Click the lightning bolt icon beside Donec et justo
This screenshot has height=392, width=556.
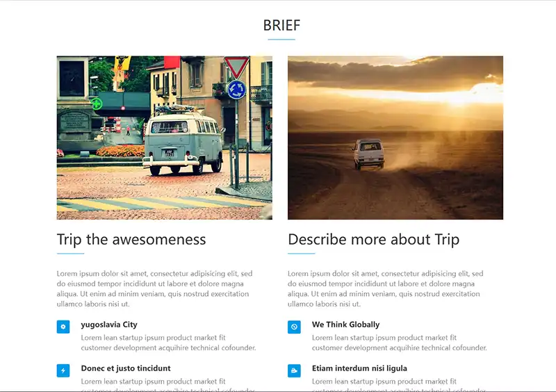[x=63, y=370]
